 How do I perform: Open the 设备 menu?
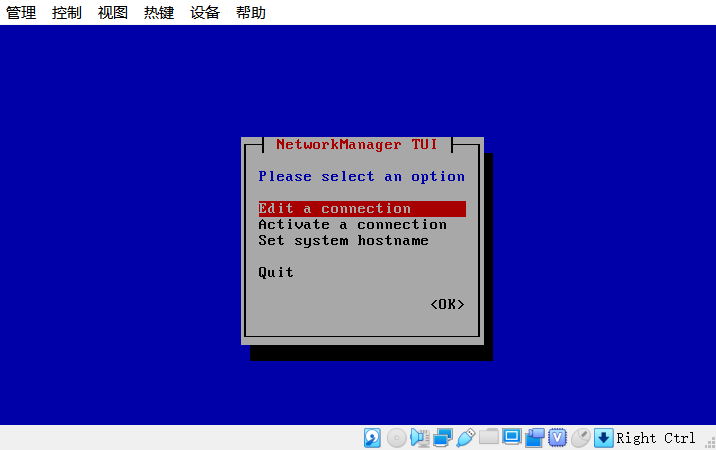coord(205,12)
